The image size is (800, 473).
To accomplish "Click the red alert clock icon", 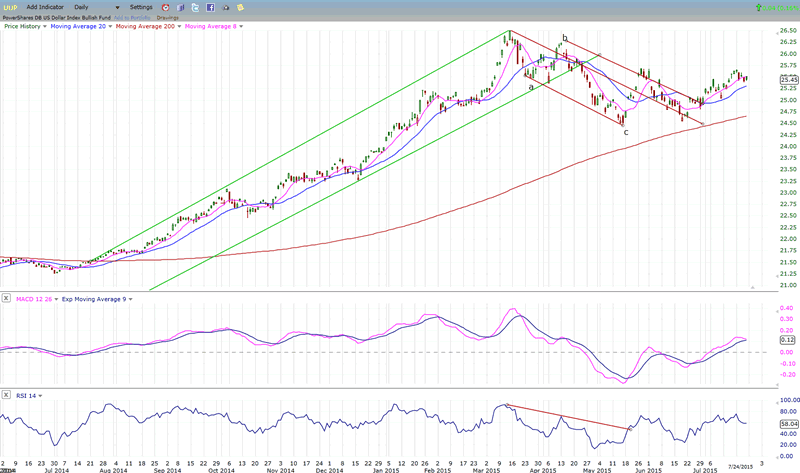I will pos(166,7).
